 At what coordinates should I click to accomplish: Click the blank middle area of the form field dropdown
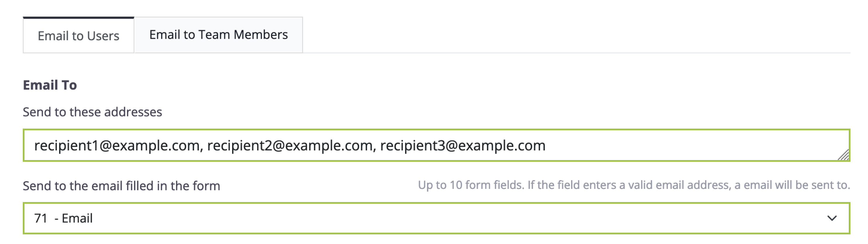click(438, 218)
